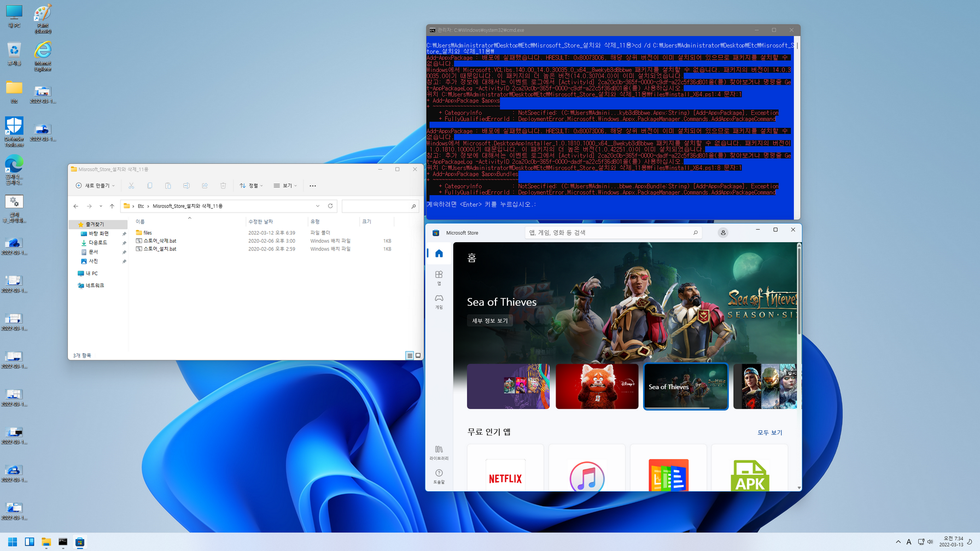Click the Windows Start button on taskbar
Image resolution: width=980 pixels, height=551 pixels.
(13, 542)
